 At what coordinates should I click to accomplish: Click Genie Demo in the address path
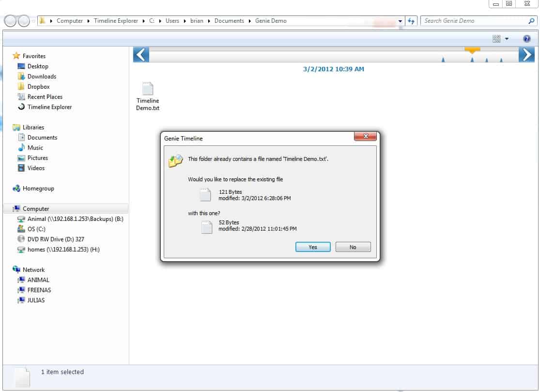271,21
